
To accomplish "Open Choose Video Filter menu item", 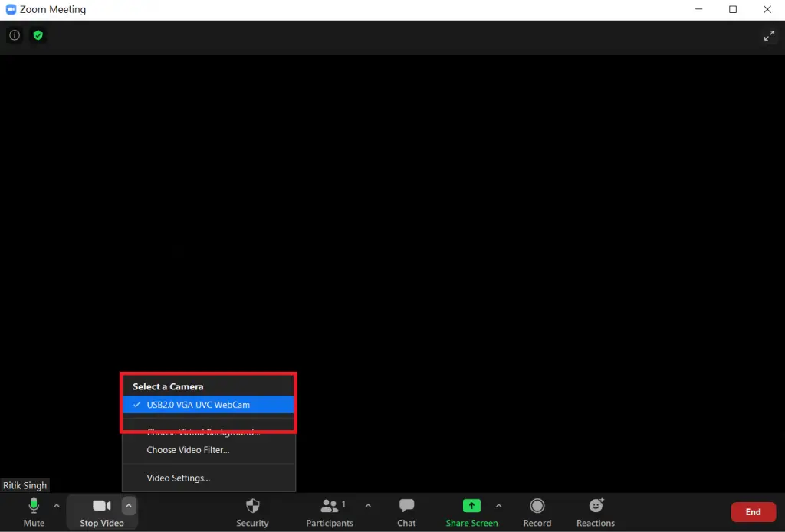I will [x=189, y=450].
